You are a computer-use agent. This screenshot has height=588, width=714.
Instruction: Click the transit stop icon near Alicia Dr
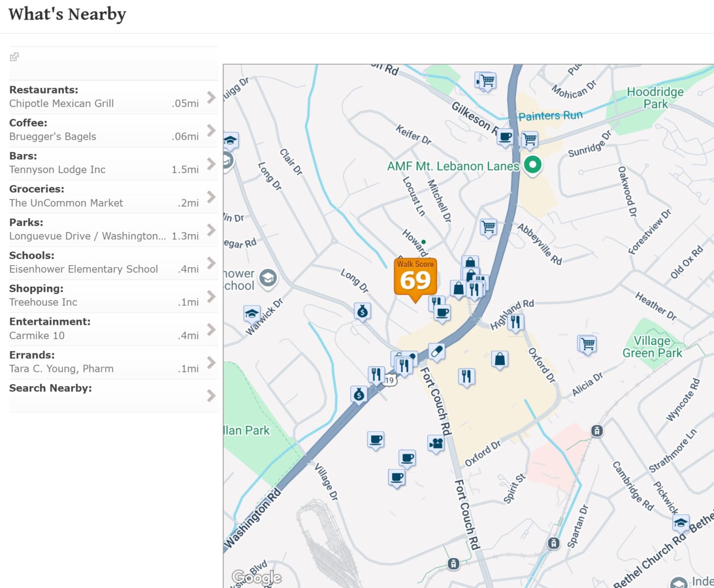pos(596,431)
